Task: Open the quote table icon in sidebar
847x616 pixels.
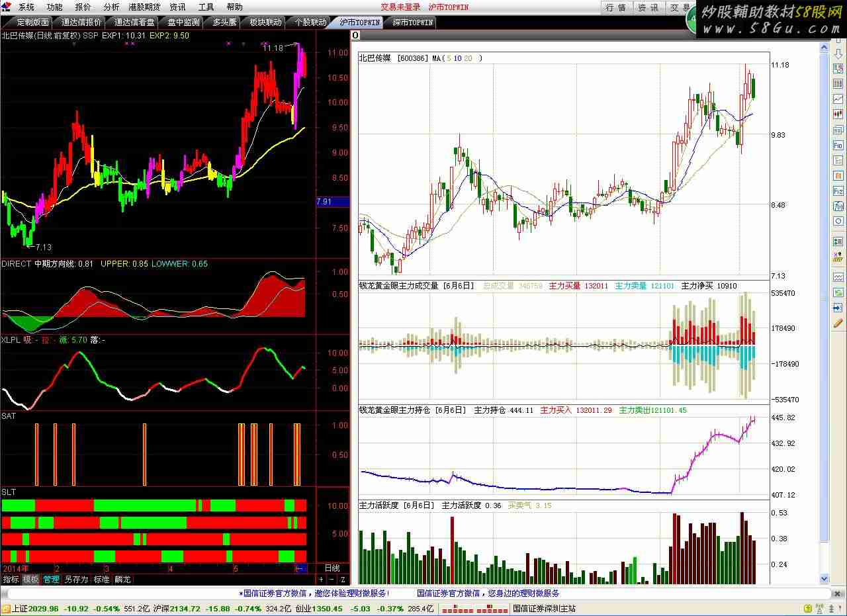Action: pos(838,69)
